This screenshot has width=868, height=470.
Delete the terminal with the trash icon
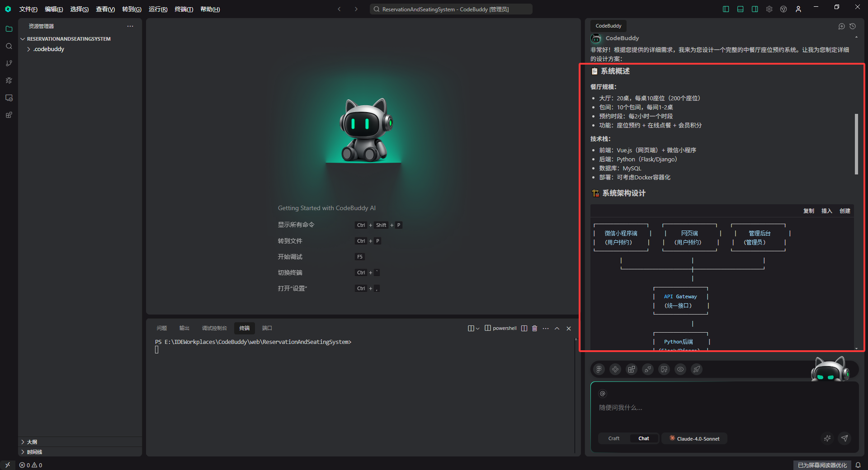click(534, 328)
